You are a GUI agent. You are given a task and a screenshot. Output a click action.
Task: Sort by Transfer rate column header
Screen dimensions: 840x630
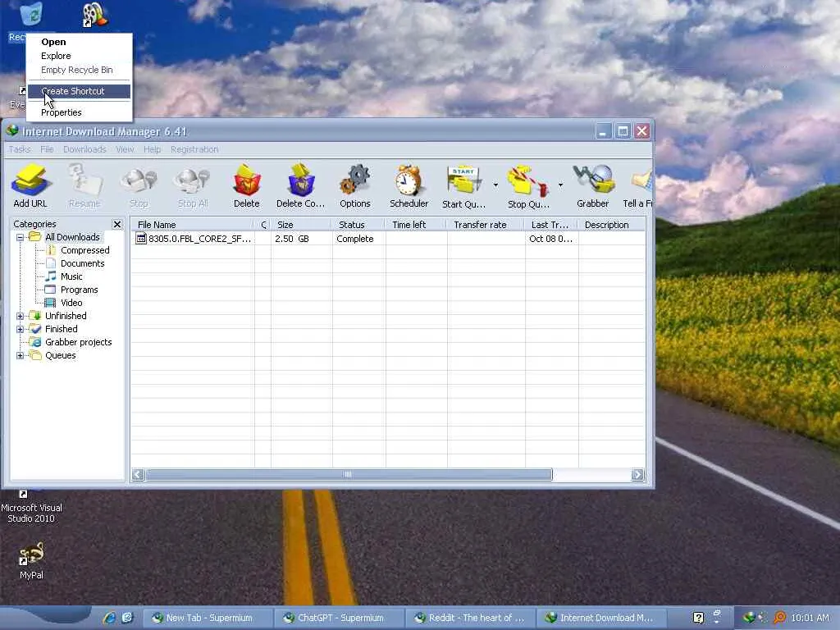pyautogui.click(x=486, y=225)
